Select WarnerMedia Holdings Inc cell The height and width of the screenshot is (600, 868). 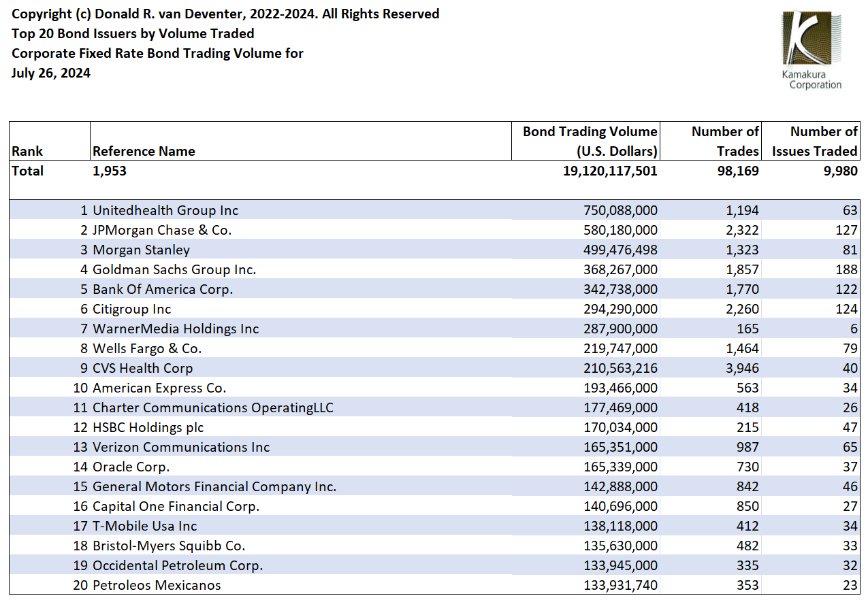coord(176,329)
